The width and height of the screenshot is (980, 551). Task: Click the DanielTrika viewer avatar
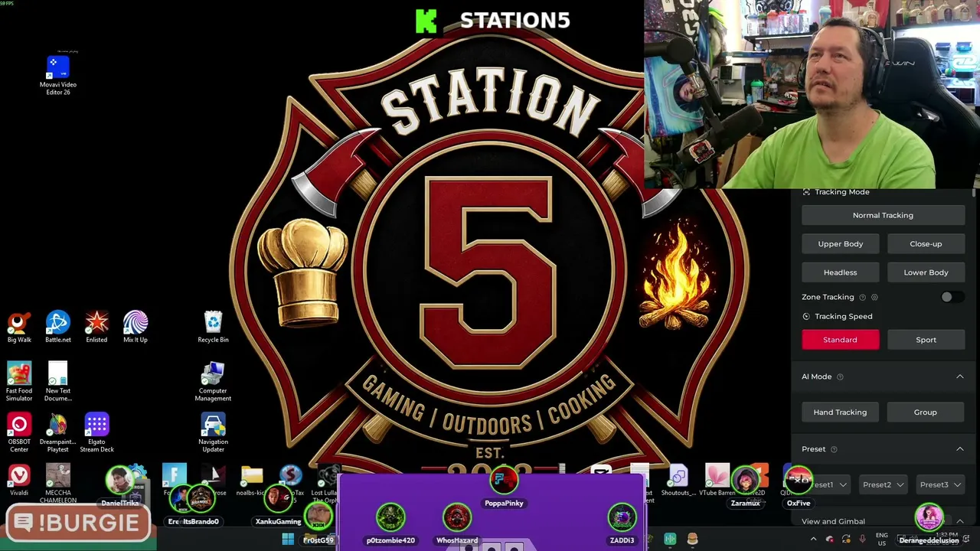coord(119,481)
